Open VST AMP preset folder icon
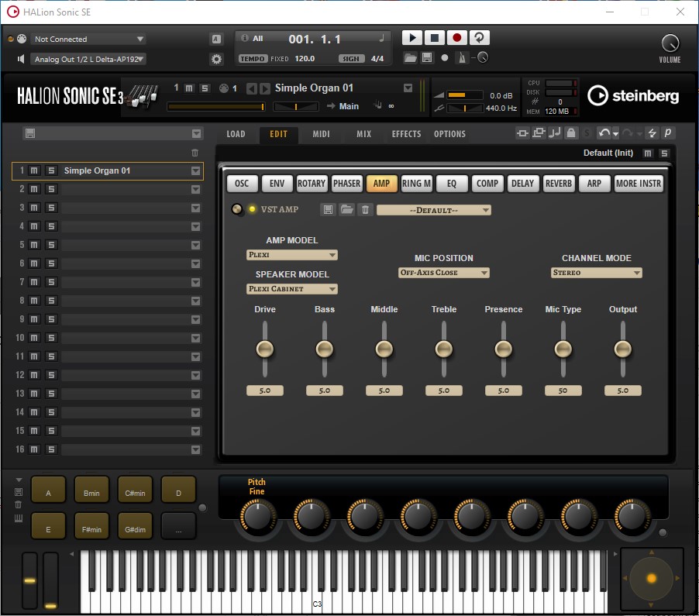The image size is (699, 616). click(x=347, y=209)
